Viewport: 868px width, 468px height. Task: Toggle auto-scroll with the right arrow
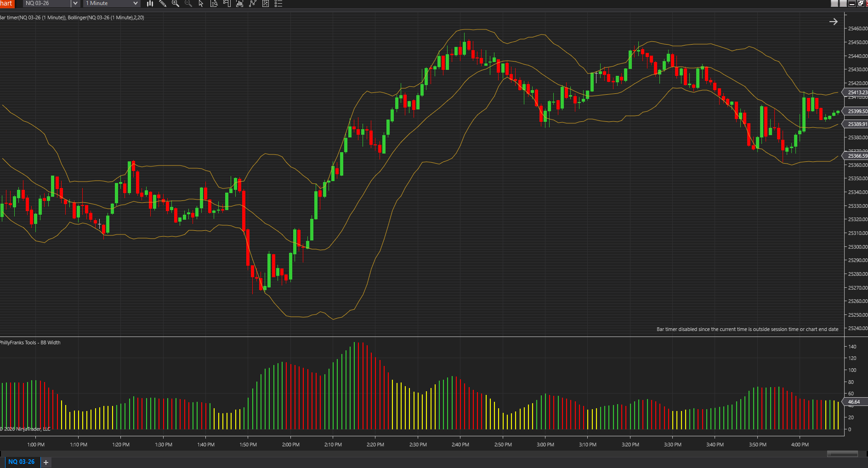[834, 21]
